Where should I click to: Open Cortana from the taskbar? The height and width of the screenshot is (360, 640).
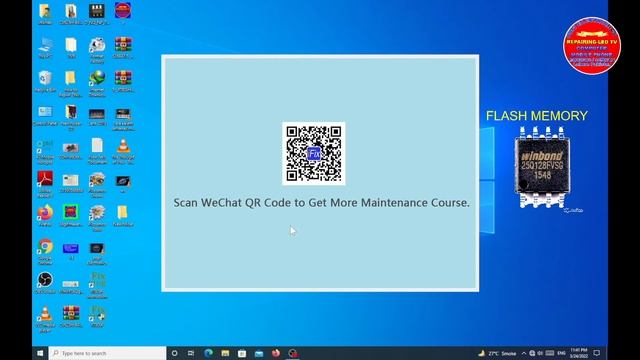coord(174,353)
